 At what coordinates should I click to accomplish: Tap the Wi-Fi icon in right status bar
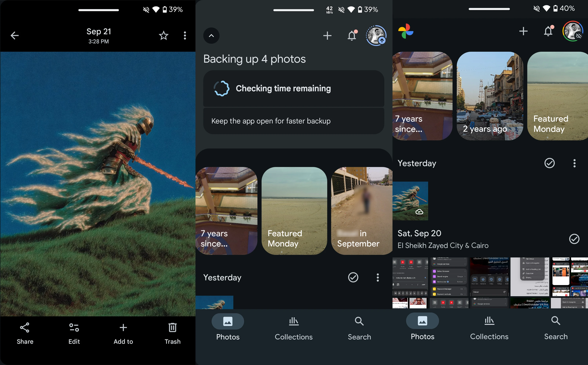(x=547, y=8)
